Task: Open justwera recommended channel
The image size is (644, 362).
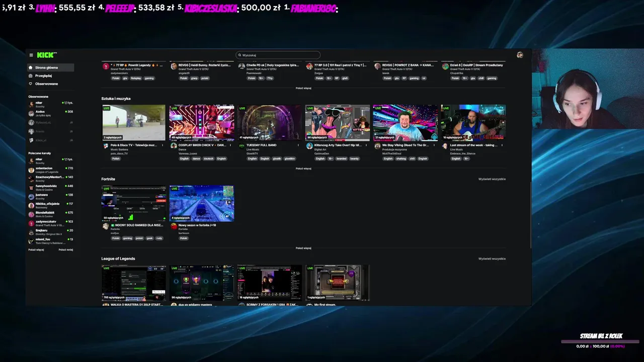Action: (50, 197)
